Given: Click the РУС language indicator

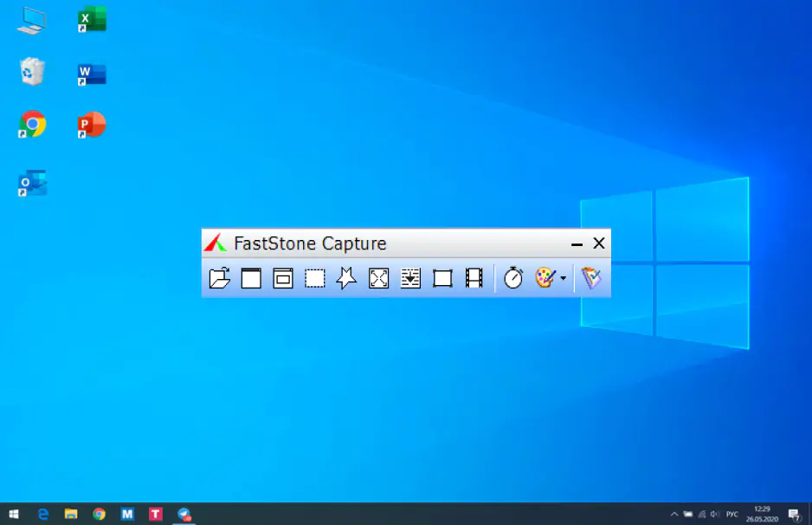Looking at the screenshot, I should point(731,514).
